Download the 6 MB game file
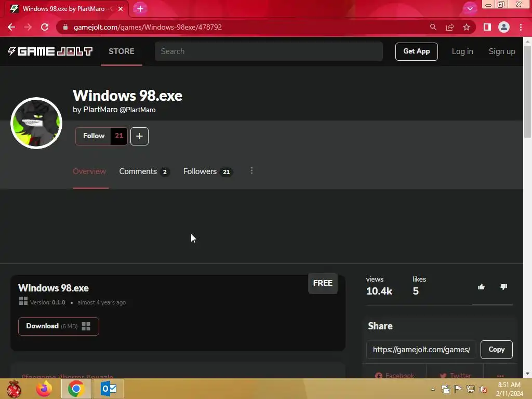Screen dimensions: 532x399 click(59, 326)
